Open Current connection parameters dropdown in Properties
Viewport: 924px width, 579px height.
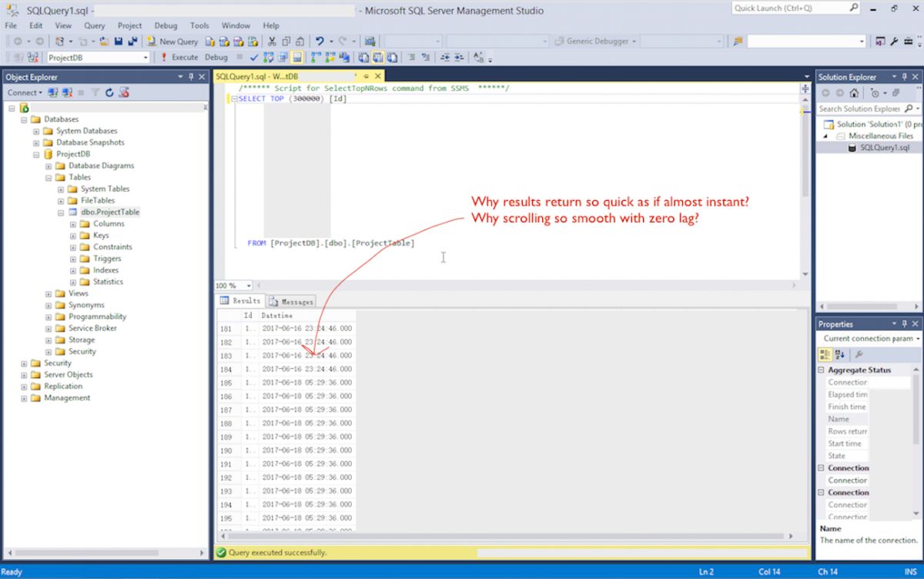[917, 339]
